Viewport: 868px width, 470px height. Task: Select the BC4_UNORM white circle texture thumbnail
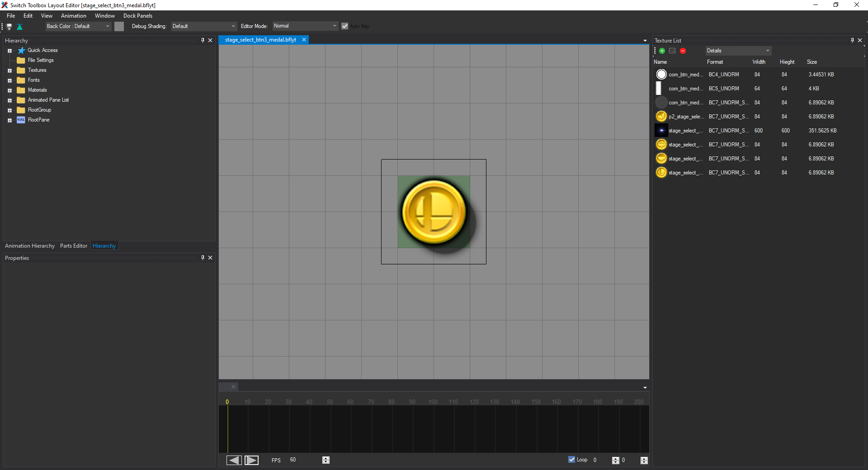(661, 74)
